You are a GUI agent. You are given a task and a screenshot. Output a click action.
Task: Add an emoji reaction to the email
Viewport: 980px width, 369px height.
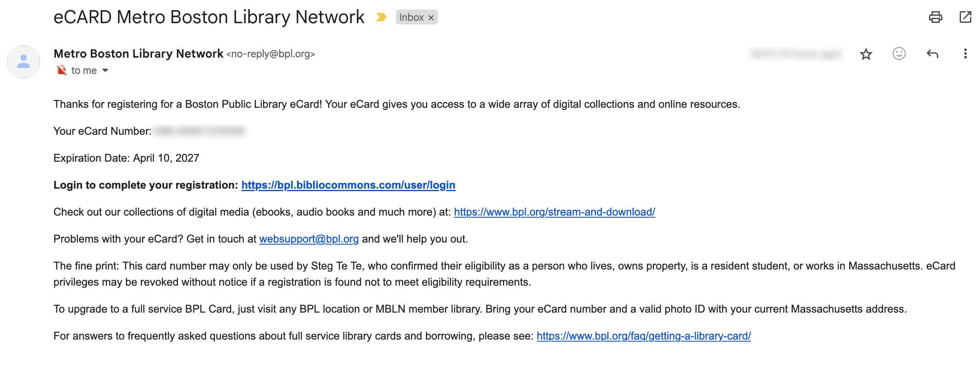coord(899,54)
